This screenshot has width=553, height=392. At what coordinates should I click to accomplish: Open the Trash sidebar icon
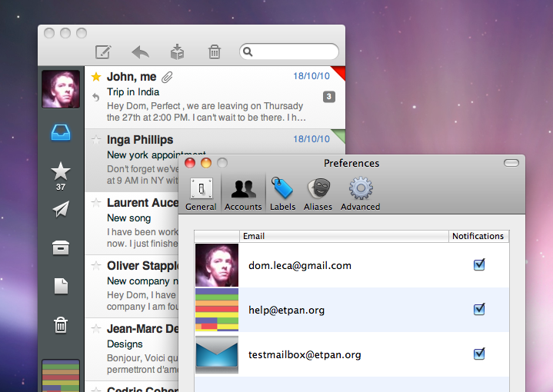click(61, 324)
